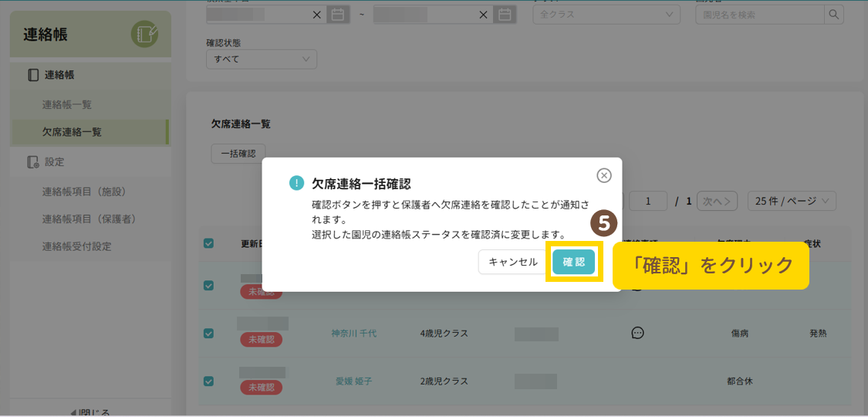The height and width of the screenshot is (417, 868).
Task: Clear the start date with the X icon
Action: click(317, 14)
